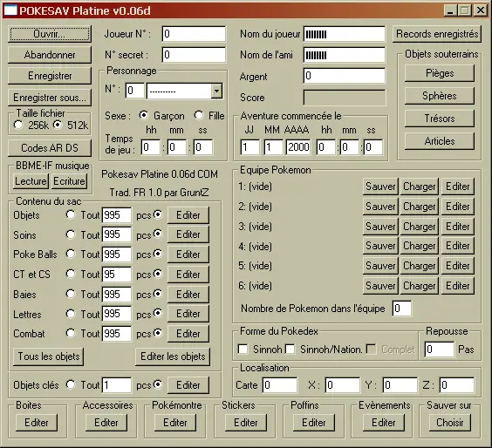Click Choisir under Sauver sur

pyautogui.click(x=449, y=423)
